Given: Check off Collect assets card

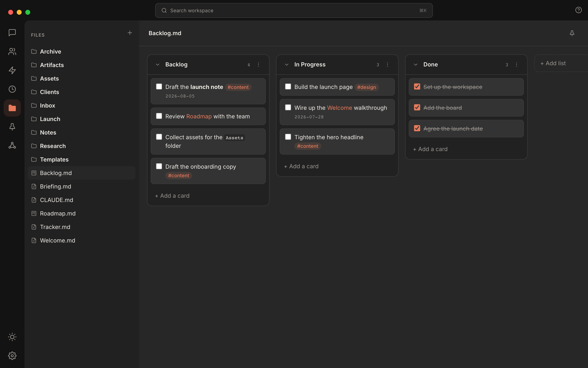Looking at the screenshot, I should click(159, 137).
